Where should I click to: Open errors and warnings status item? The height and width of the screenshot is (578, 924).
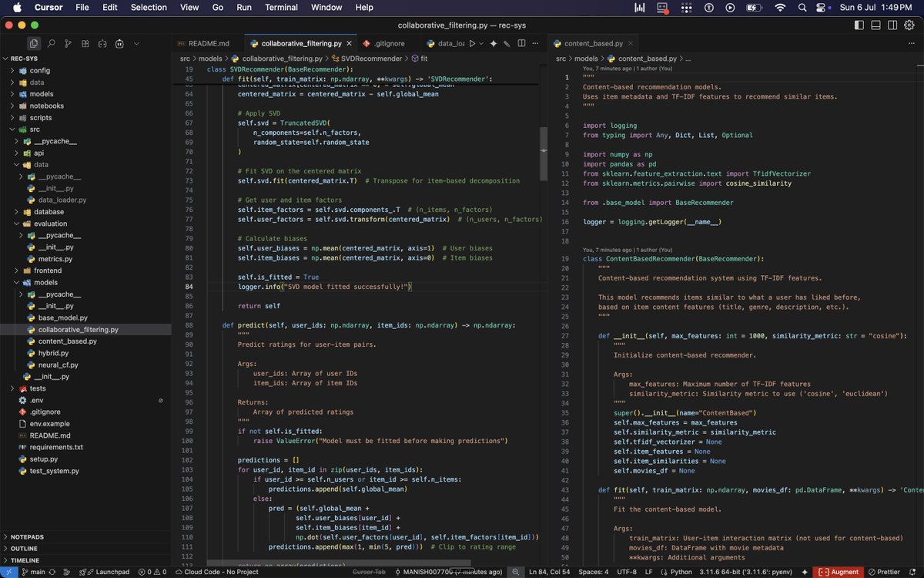coord(152,572)
